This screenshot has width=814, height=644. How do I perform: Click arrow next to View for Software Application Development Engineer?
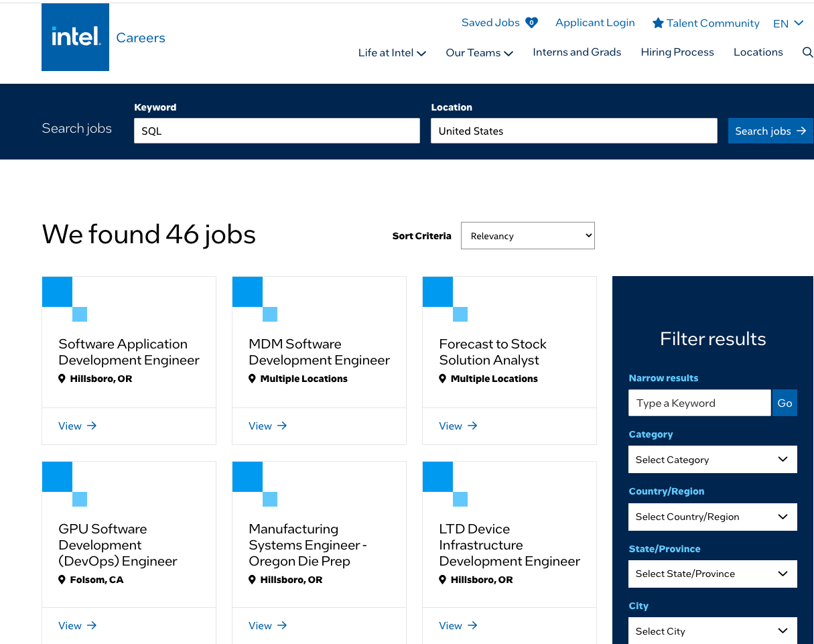92,426
